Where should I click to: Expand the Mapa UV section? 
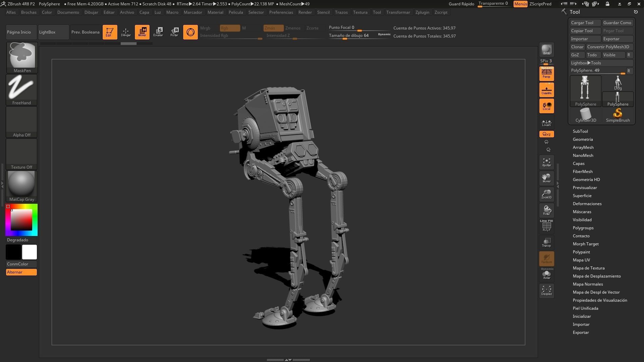coord(581,260)
